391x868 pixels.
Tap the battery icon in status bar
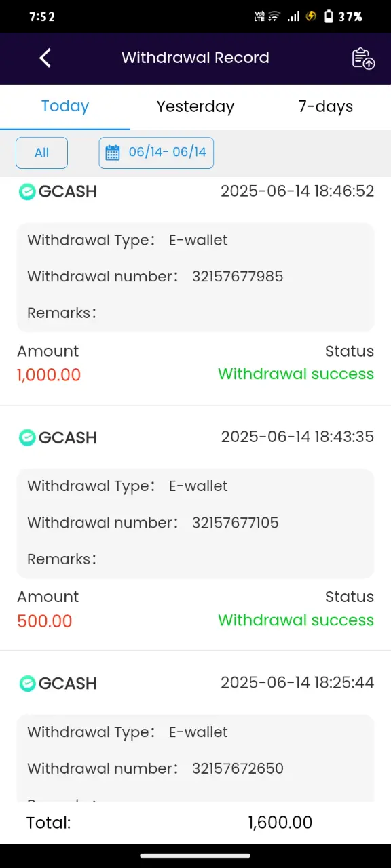(x=329, y=17)
